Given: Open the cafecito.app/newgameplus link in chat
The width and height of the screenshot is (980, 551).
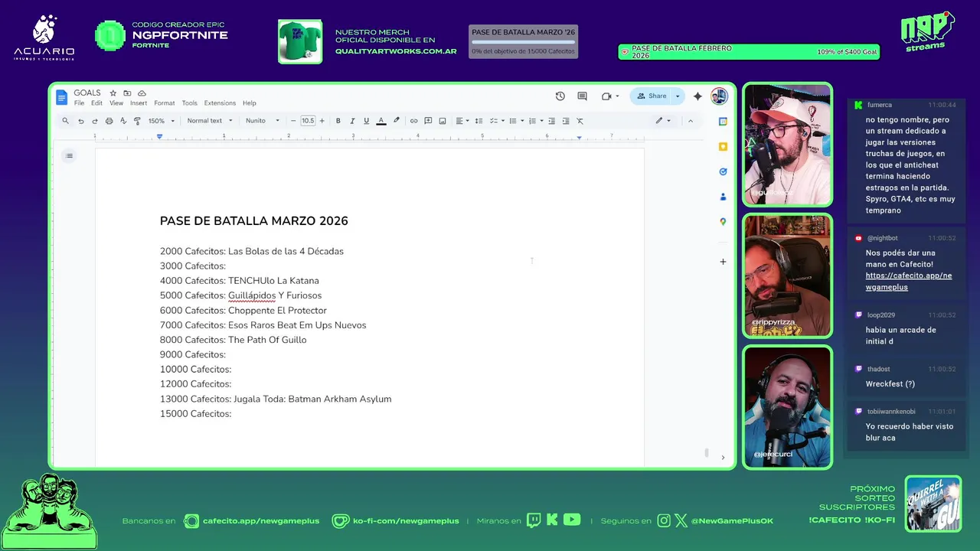Looking at the screenshot, I should coord(909,281).
